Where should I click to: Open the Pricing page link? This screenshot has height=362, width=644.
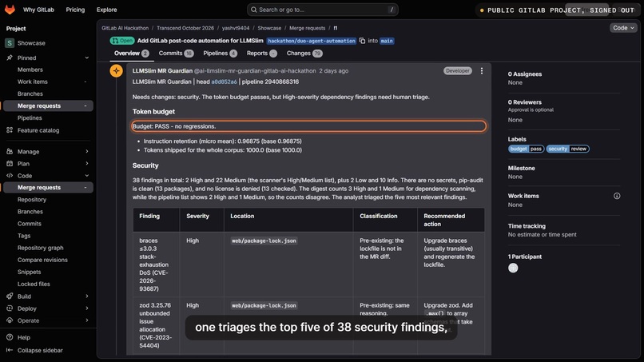coord(75,10)
